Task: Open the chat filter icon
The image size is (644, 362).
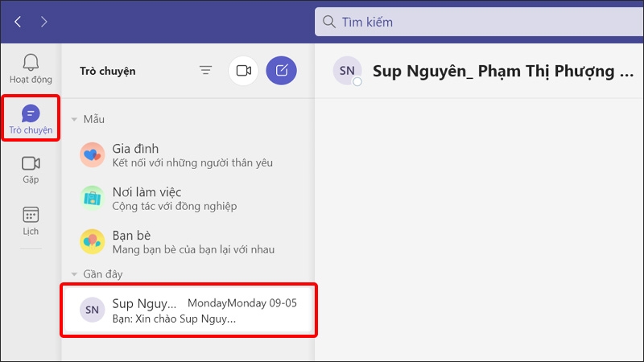Action: [206, 70]
